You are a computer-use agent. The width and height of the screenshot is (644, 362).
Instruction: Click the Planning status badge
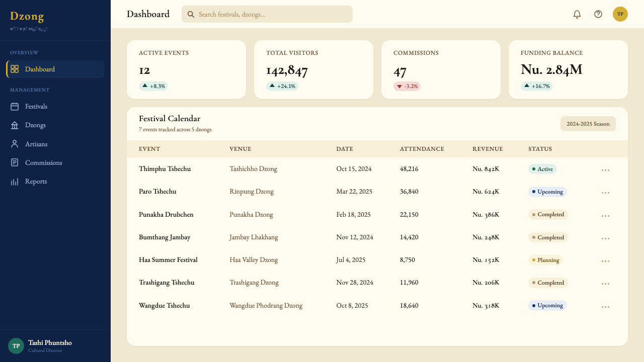(x=545, y=260)
